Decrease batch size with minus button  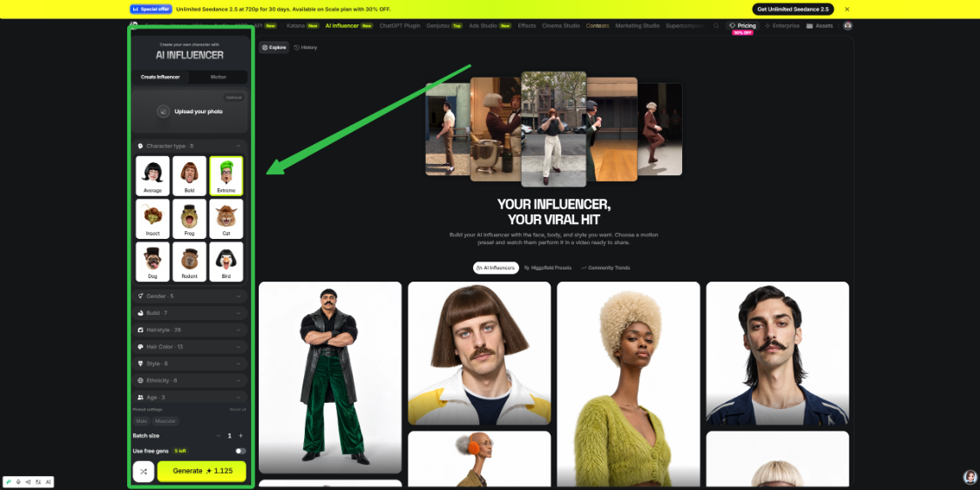coord(218,436)
